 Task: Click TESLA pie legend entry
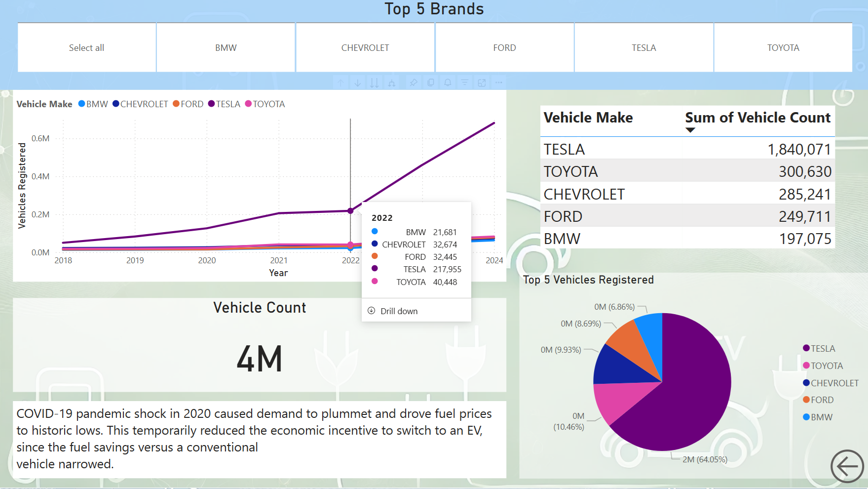click(819, 348)
